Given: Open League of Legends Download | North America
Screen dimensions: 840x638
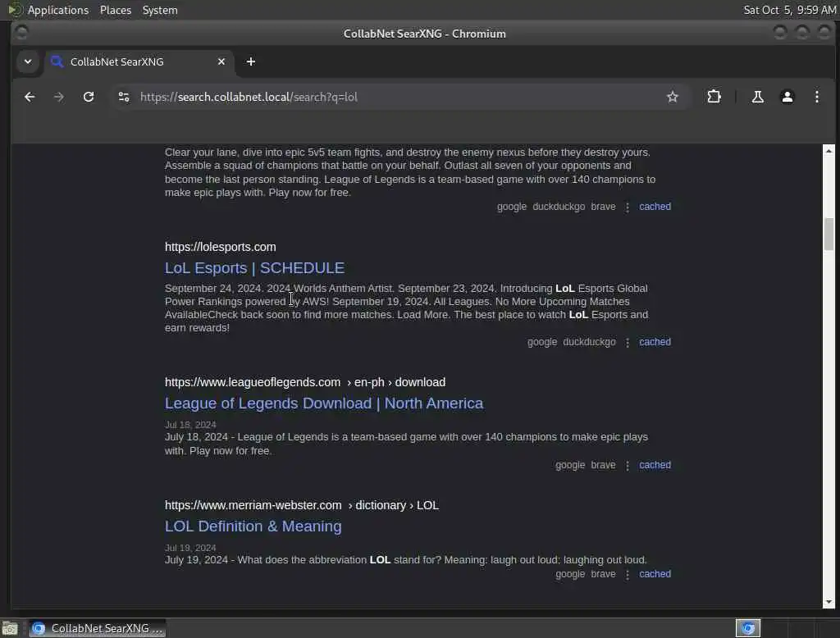Looking at the screenshot, I should (323, 403).
